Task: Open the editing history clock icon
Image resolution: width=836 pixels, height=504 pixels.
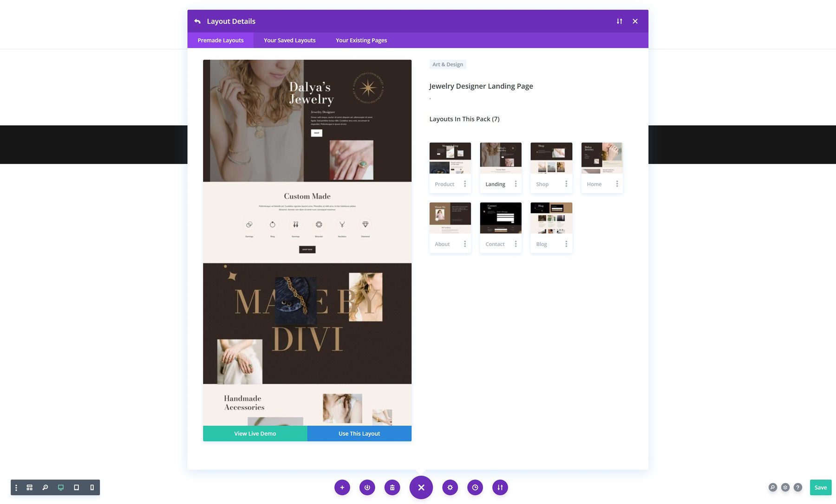Action: [x=475, y=487]
